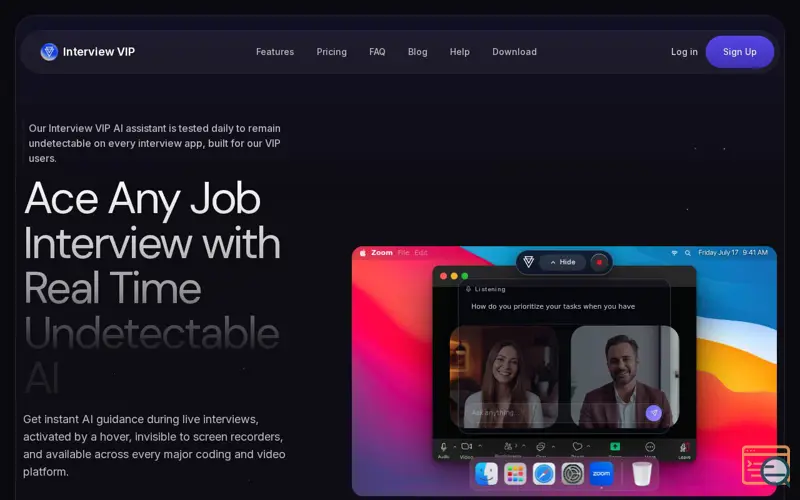This screenshot has width=800, height=500.
Task: Open Safari from the dock
Action: pyautogui.click(x=544, y=474)
